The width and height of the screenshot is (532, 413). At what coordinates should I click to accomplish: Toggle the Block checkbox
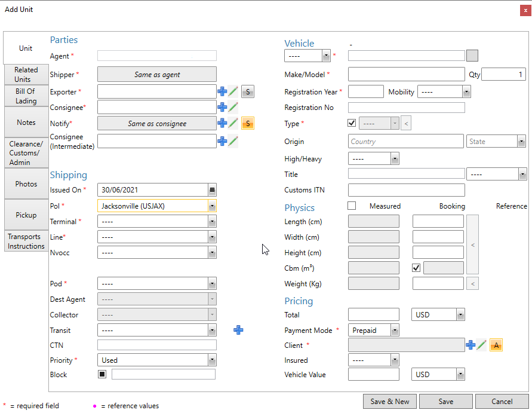(x=102, y=374)
